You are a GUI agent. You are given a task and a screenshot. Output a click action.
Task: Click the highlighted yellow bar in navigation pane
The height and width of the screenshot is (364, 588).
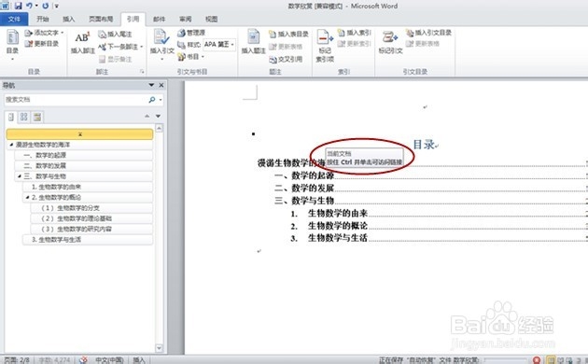coord(79,133)
